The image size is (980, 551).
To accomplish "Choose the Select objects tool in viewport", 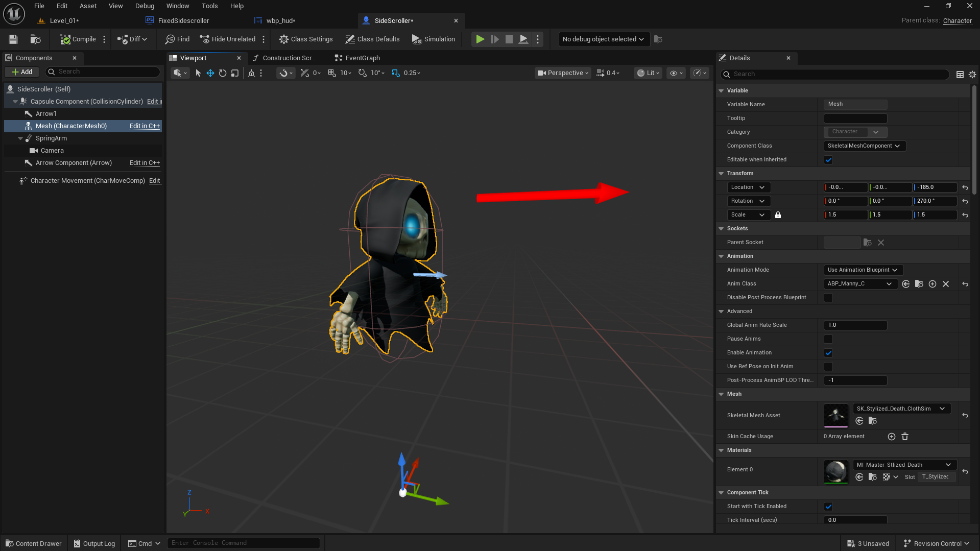I will coord(198,73).
